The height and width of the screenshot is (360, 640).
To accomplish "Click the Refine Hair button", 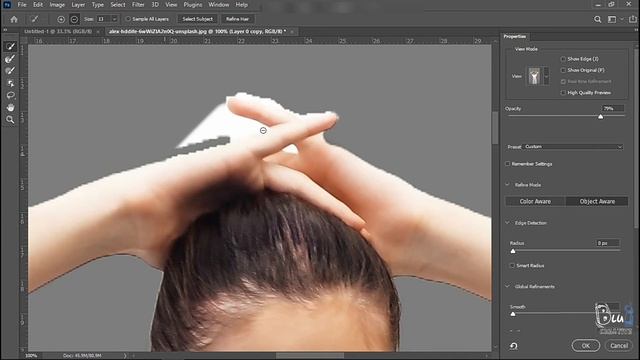I will point(237,19).
